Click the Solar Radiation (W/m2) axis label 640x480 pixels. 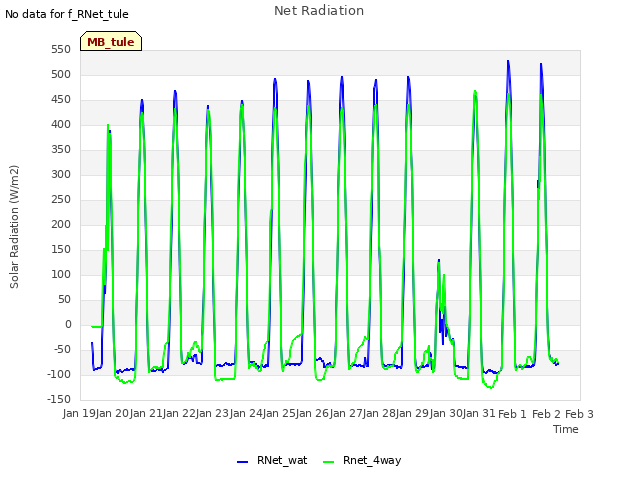pyautogui.click(x=14, y=227)
